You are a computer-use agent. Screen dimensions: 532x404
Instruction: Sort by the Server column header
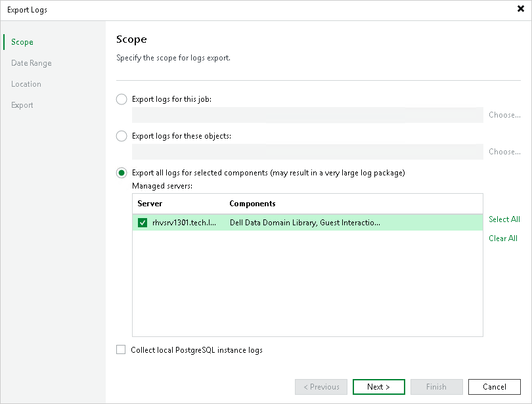[150, 204]
